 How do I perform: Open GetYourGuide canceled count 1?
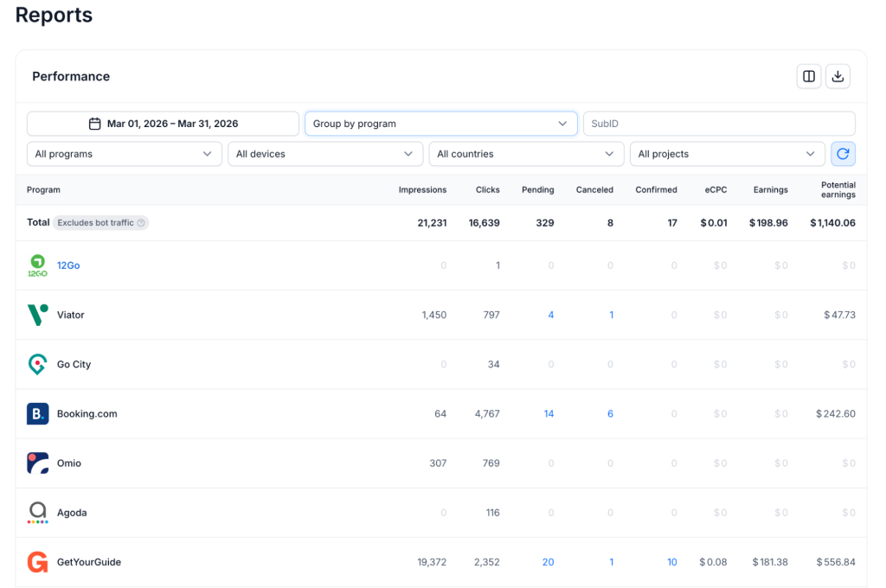[612, 562]
